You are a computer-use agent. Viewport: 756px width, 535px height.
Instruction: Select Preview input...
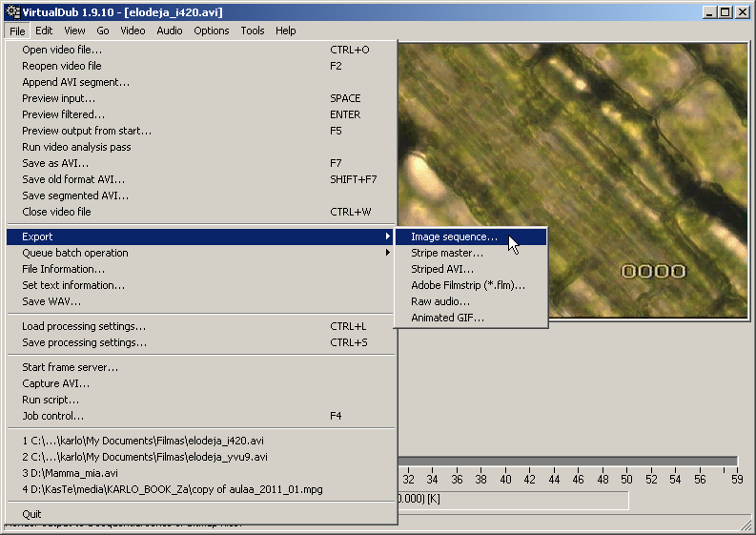point(201,98)
